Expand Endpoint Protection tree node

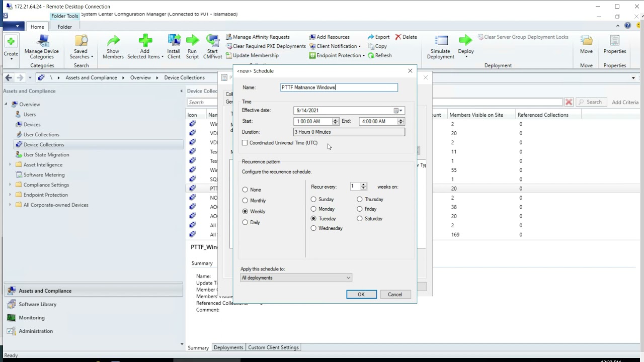(x=10, y=195)
